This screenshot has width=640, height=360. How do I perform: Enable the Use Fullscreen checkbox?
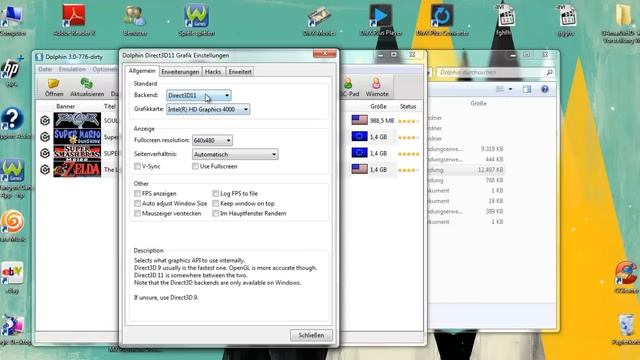(x=195, y=166)
